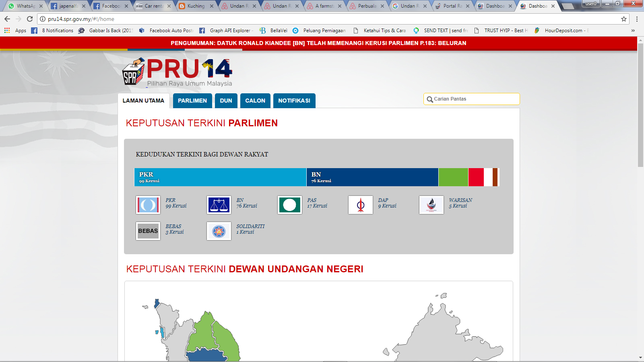Open SEND TEXT bookmark

click(x=440, y=31)
